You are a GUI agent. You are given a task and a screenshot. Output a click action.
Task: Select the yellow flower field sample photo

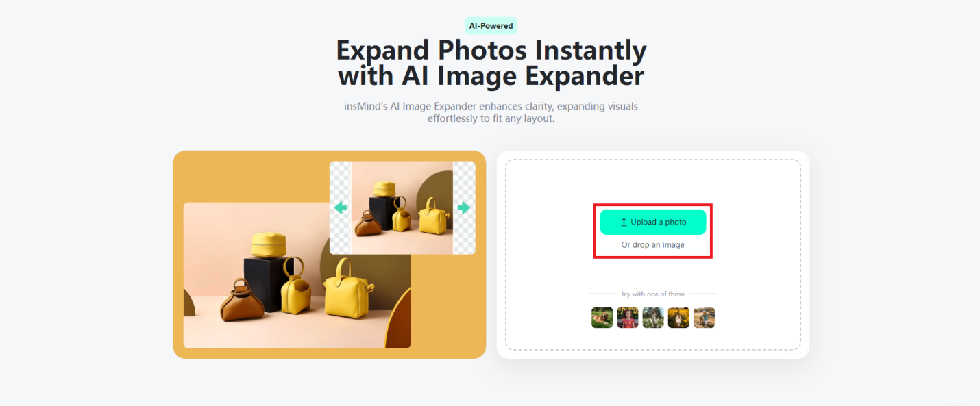click(x=678, y=318)
